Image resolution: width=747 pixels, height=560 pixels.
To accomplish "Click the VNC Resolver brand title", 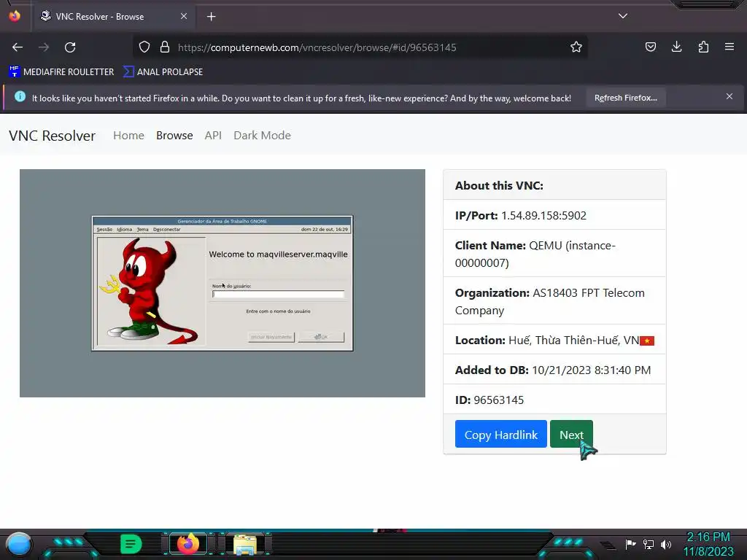I will click(52, 136).
